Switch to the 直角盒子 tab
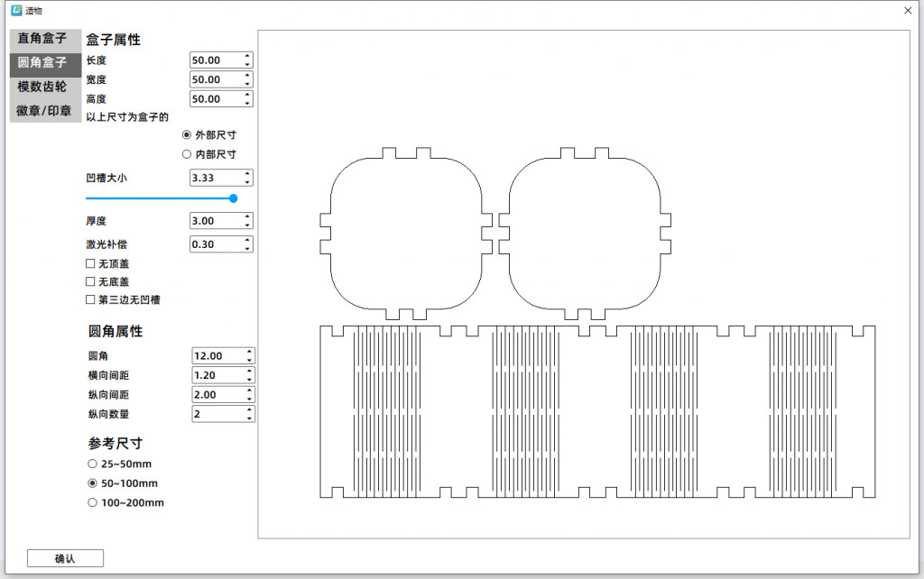 tap(42, 39)
